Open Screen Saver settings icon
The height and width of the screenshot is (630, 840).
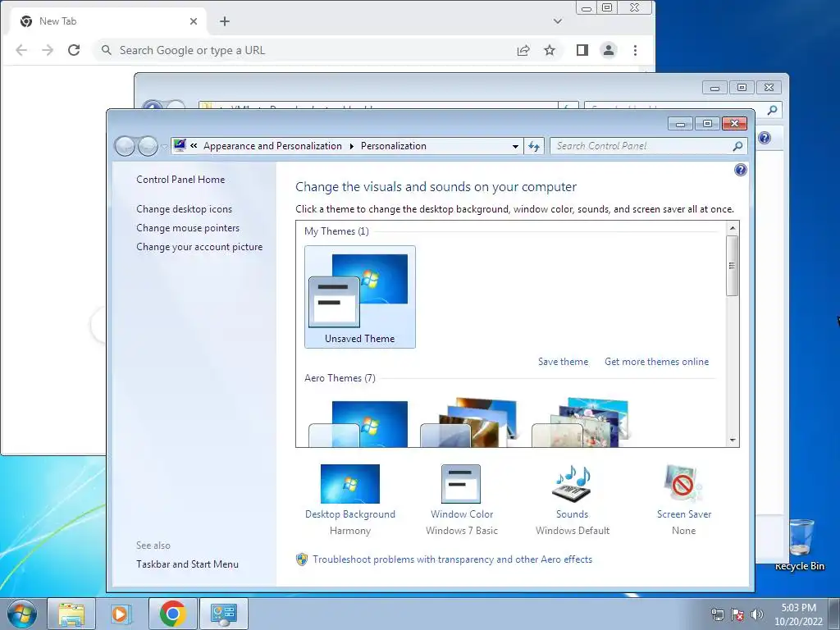683,484
